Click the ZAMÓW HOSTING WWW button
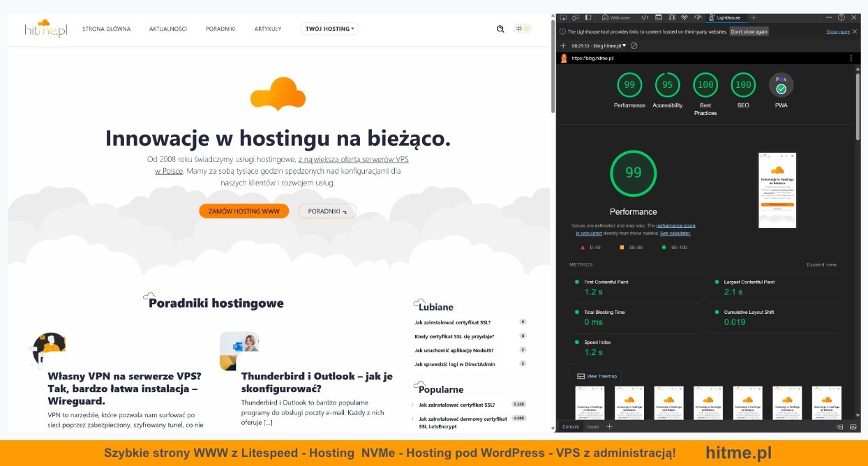Screen dimensions: 868x466 (244, 211)
